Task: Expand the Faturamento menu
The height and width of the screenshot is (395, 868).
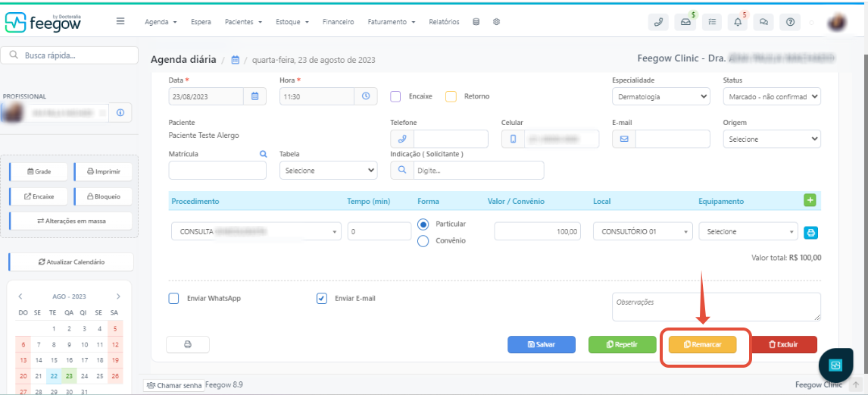Action: 392,22
